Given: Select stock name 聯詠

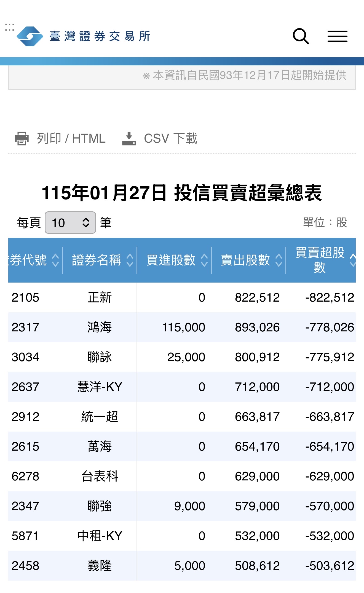Looking at the screenshot, I should click(x=100, y=357).
